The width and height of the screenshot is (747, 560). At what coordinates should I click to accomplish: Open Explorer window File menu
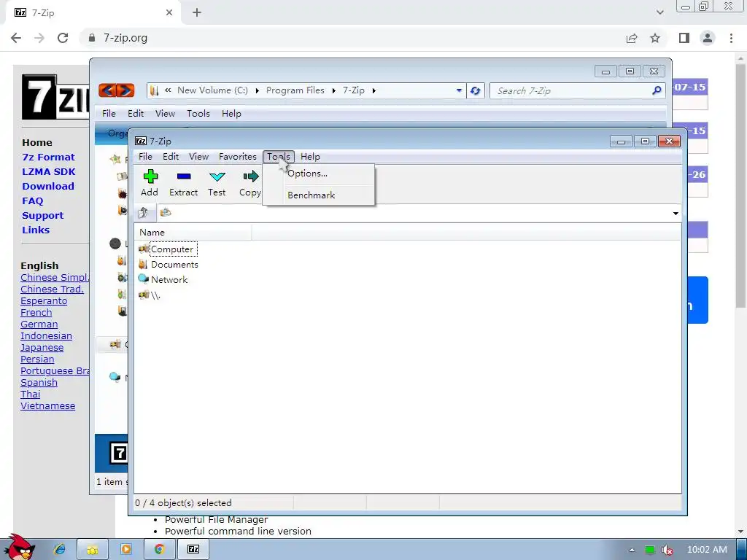(109, 113)
